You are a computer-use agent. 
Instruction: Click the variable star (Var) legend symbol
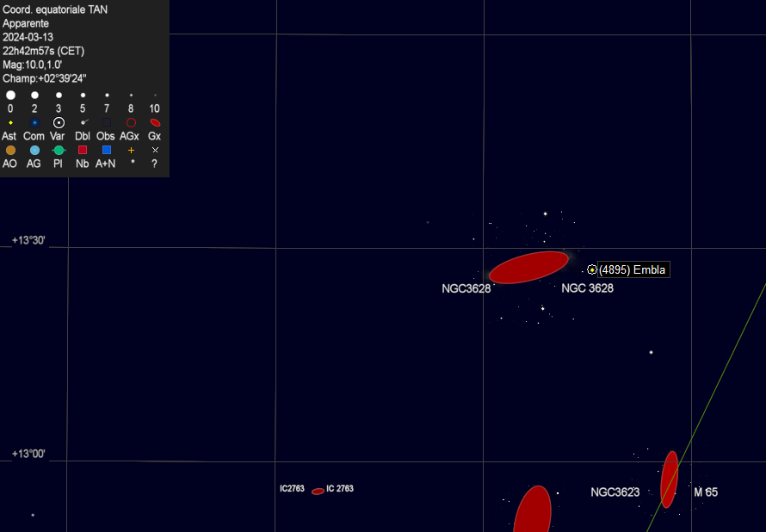point(59,122)
